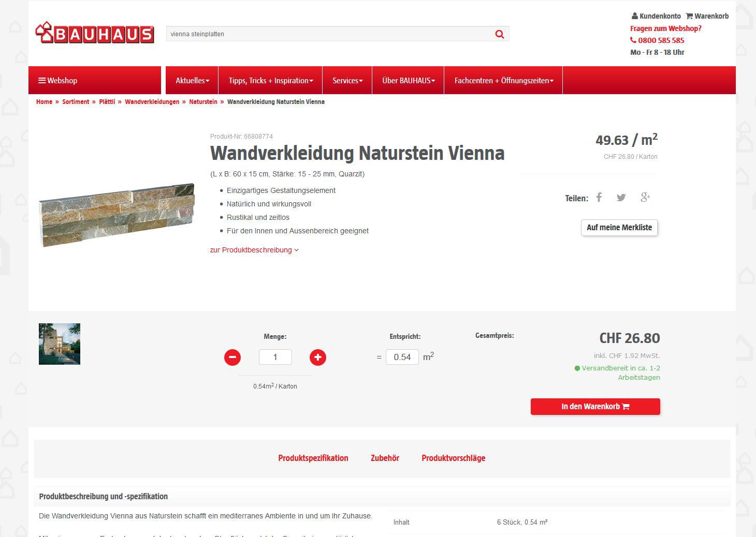Image resolution: width=756 pixels, height=537 pixels.
Task: Click In den Warenkorb button
Action: pos(595,407)
